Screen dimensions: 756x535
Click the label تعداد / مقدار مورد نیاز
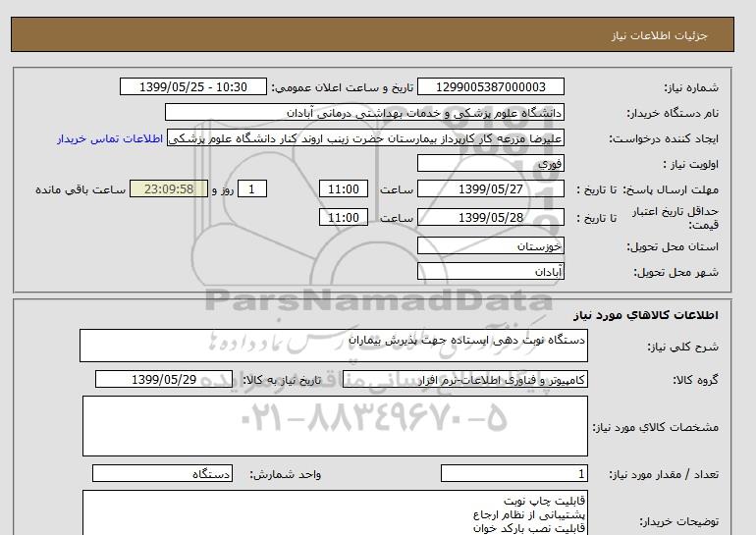tap(664, 475)
